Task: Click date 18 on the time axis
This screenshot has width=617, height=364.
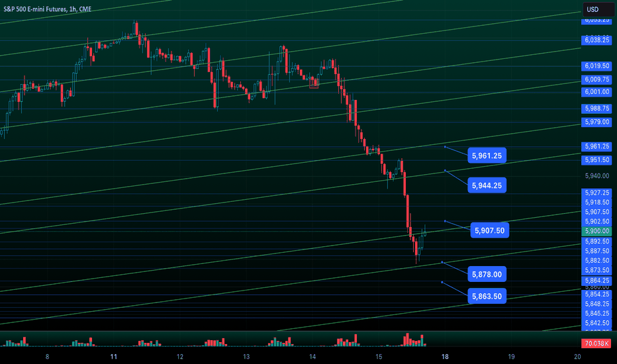Action: (x=445, y=357)
